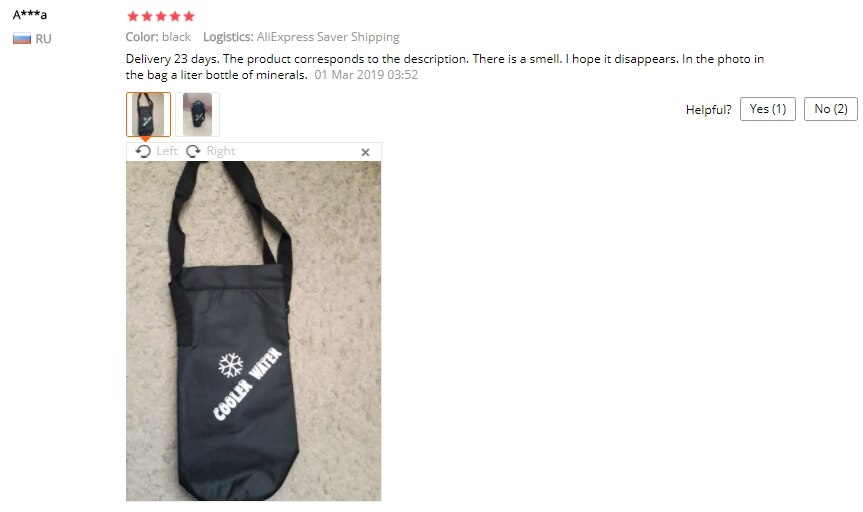Click the 'AliExpress Saver Shipping' logistics text
This screenshot has width=863, height=512.
pyautogui.click(x=328, y=37)
